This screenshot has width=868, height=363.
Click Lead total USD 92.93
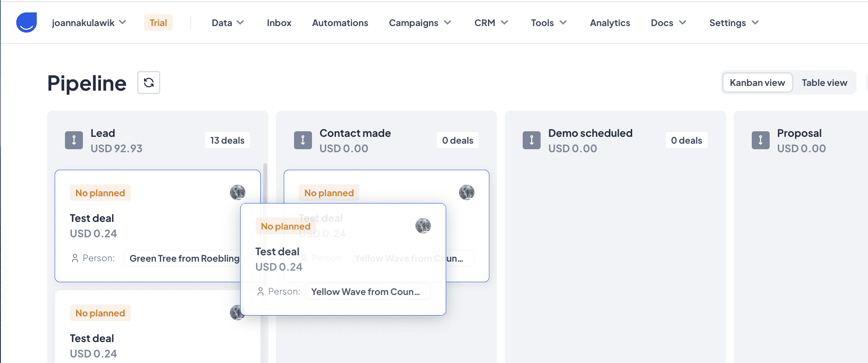(x=116, y=148)
